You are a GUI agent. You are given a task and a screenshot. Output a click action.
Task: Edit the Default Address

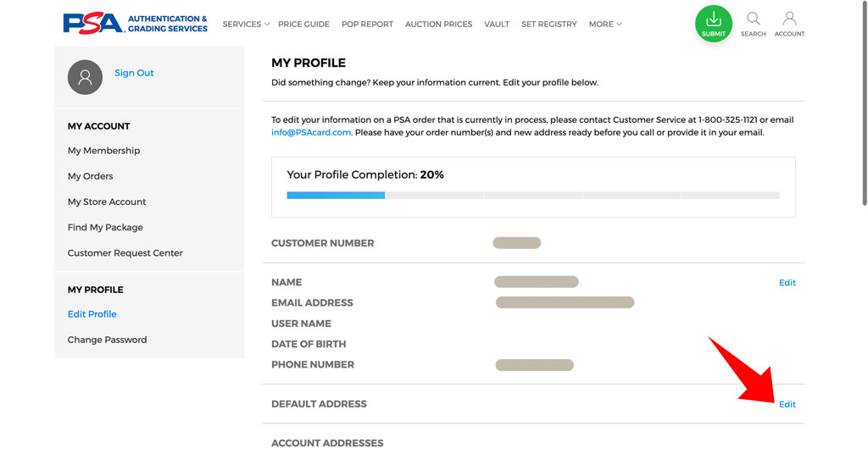[787, 404]
